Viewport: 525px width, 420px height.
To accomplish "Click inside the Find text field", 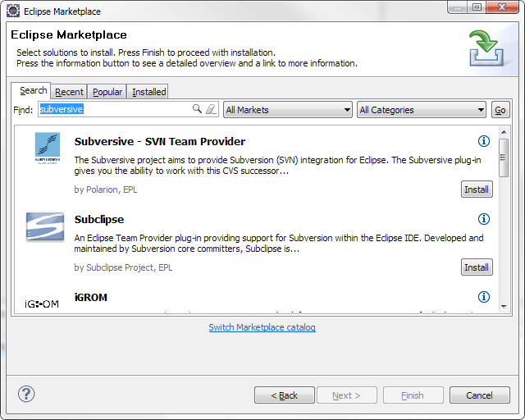I will (128, 109).
